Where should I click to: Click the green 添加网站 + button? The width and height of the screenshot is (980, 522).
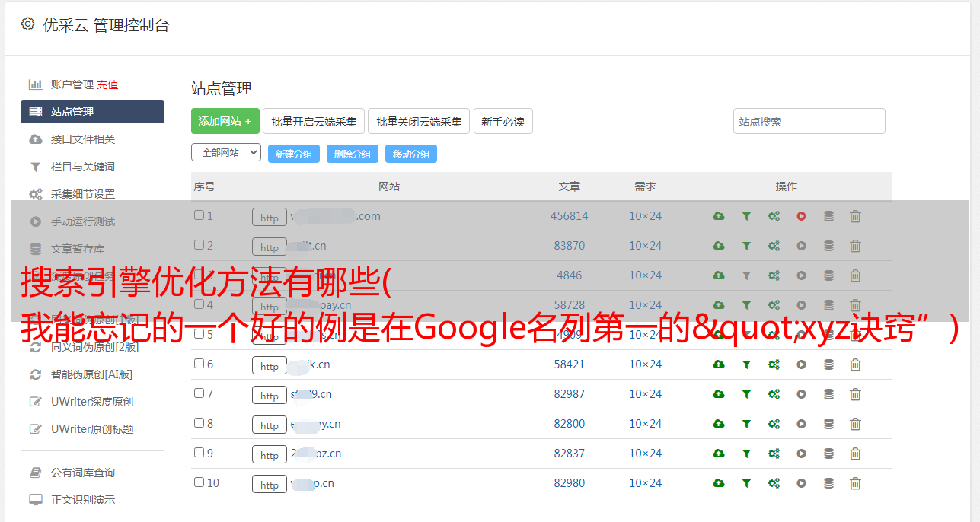tap(225, 121)
